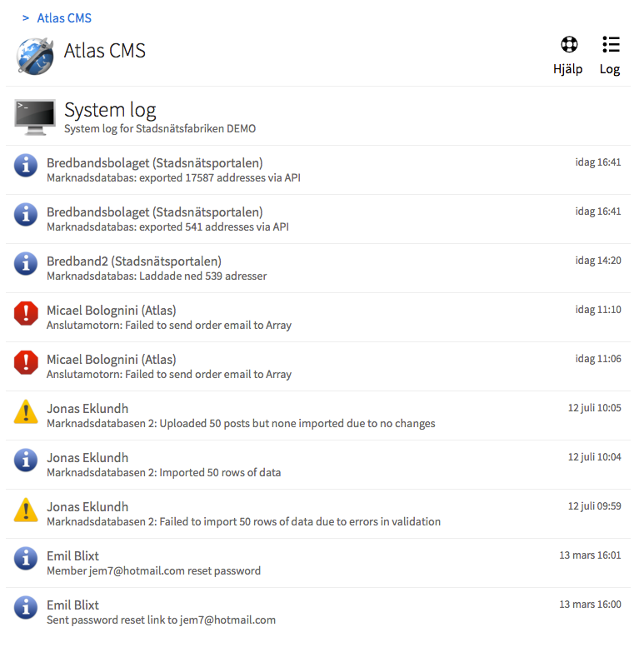Open Sent password reset link log entry
Image resolution: width=644 pixels, height=647 pixels.
click(x=161, y=620)
